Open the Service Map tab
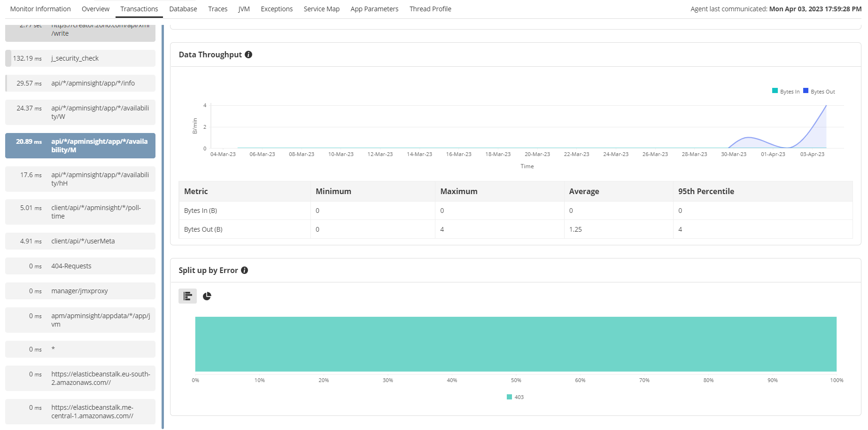Screen dimensions: 868x430 point(321,9)
